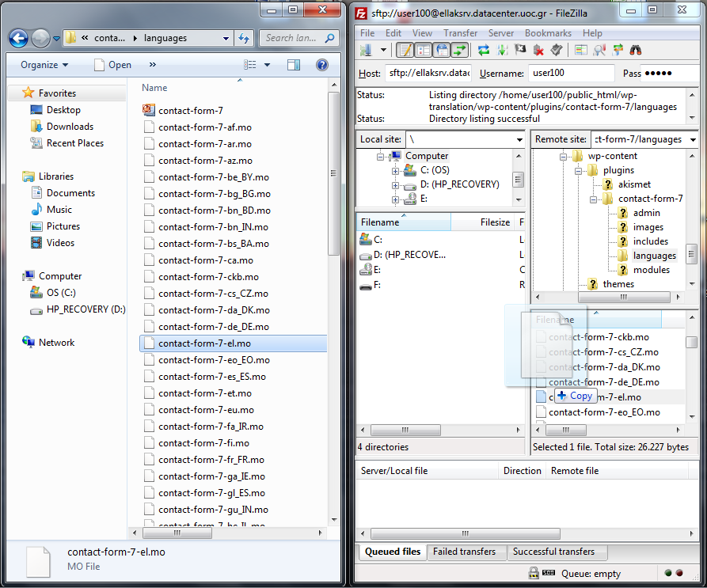Toggle processing of the transfer queue

coord(502,50)
